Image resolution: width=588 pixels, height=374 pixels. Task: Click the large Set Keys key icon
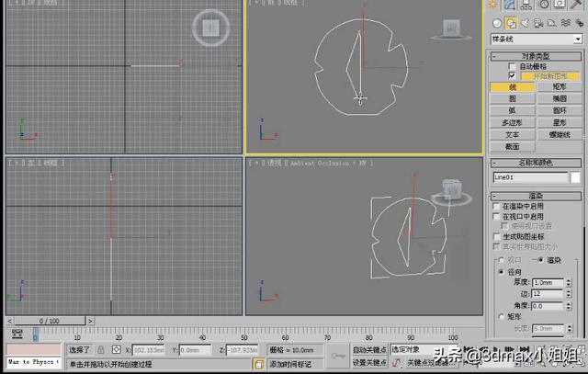(337, 356)
